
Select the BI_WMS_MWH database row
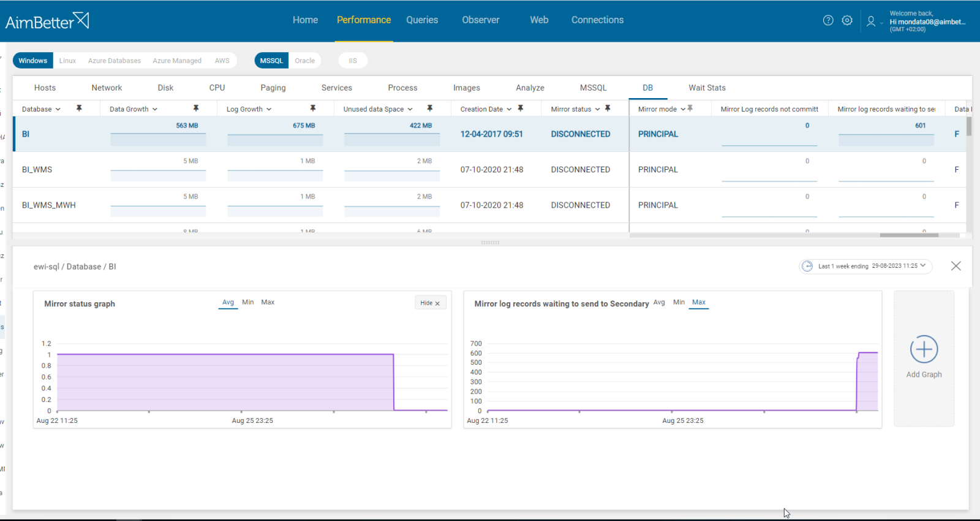(490, 205)
